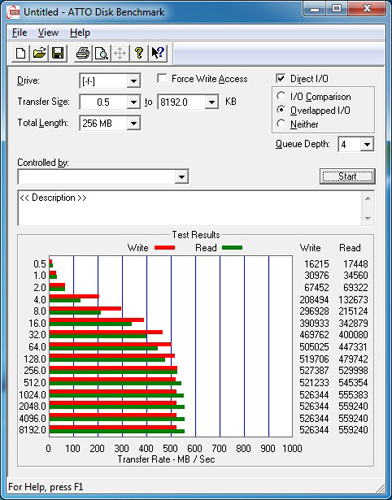392x500 pixels.
Task: Click the Test Results group title
Action: click(196, 235)
